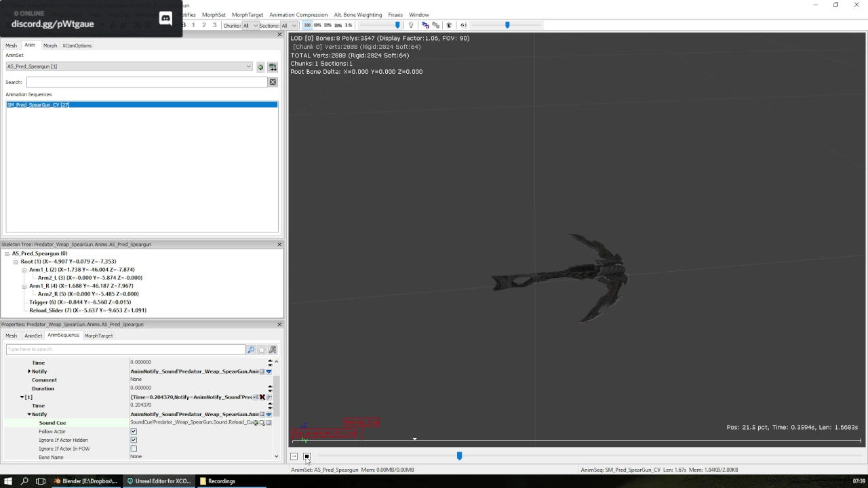868x488 pixels.
Task: Click the greyed overlapping-squares toolbar icon
Action: pos(435,25)
